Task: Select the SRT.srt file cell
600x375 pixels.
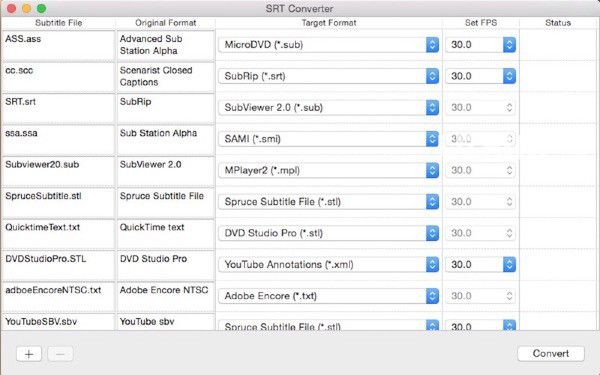Action: (x=59, y=108)
